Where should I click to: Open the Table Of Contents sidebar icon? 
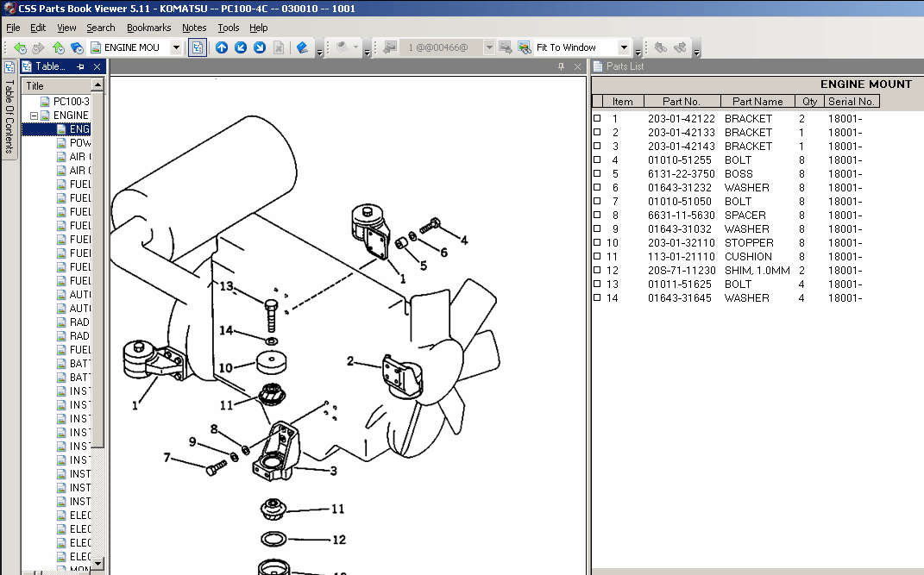[x=9, y=67]
